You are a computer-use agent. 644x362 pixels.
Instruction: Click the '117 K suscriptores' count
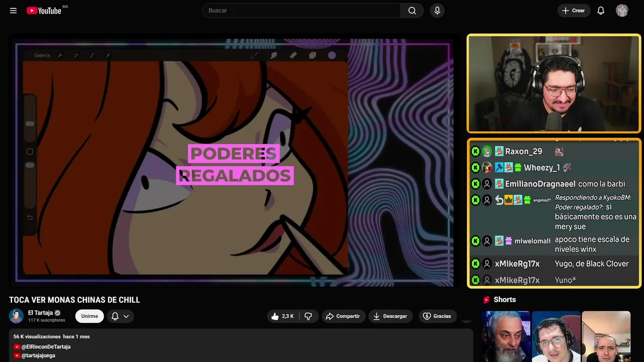coord(46,320)
